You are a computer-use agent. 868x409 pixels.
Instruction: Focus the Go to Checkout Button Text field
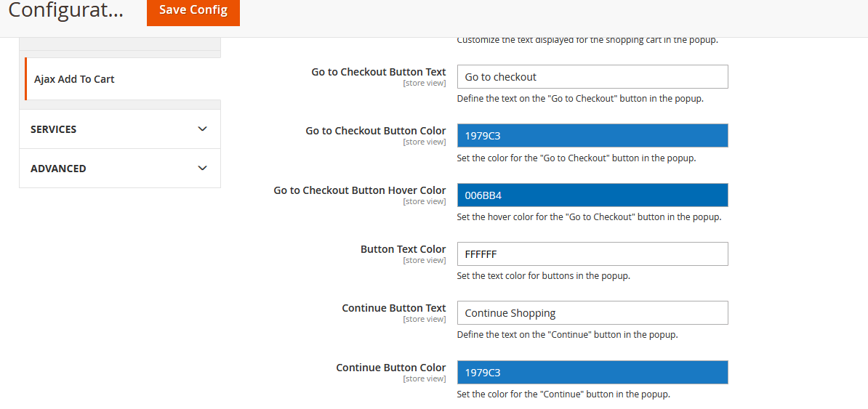point(592,77)
